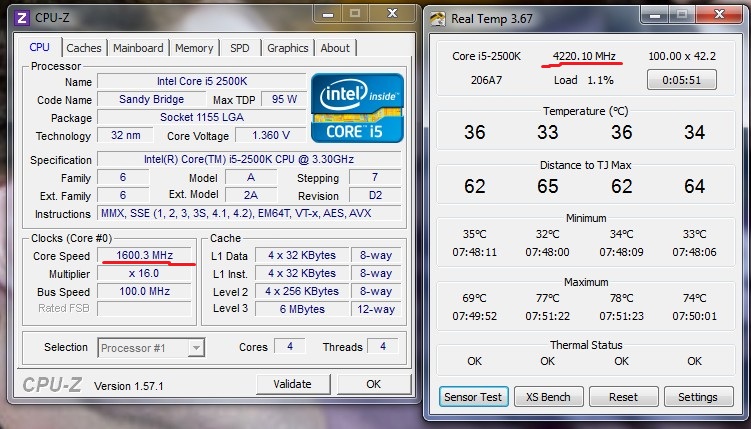
Task: Click the 07:48:11 minimum timestamp
Action: 475,252
